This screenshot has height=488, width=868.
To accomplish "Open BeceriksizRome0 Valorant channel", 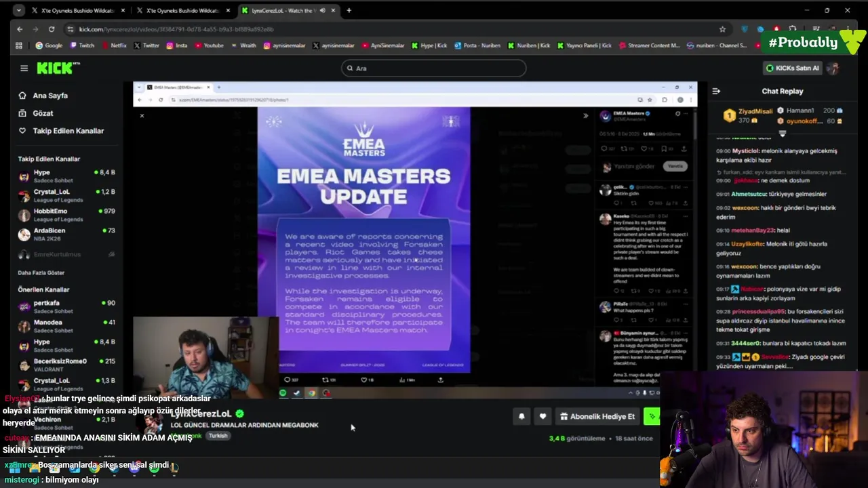I will tap(66, 365).
